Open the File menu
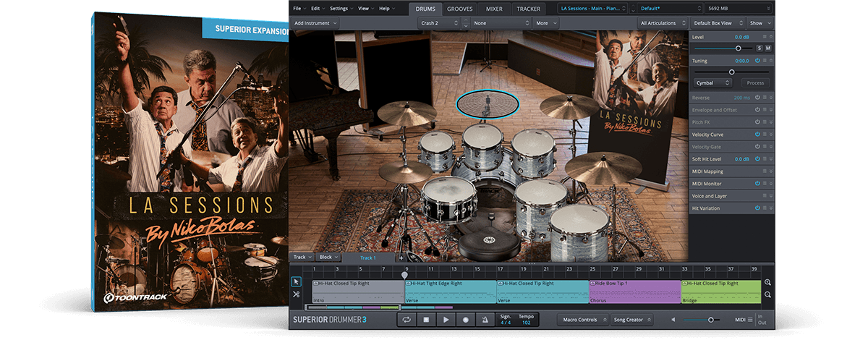Viewport: 868px width, 353px height. pyautogui.click(x=299, y=9)
